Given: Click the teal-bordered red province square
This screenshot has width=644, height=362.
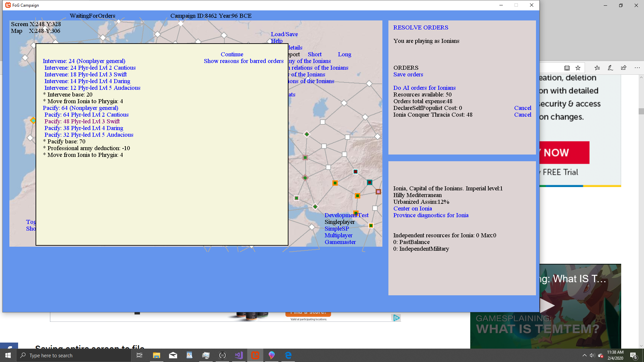Looking at the screenshot, I should (x=369, y=182).
